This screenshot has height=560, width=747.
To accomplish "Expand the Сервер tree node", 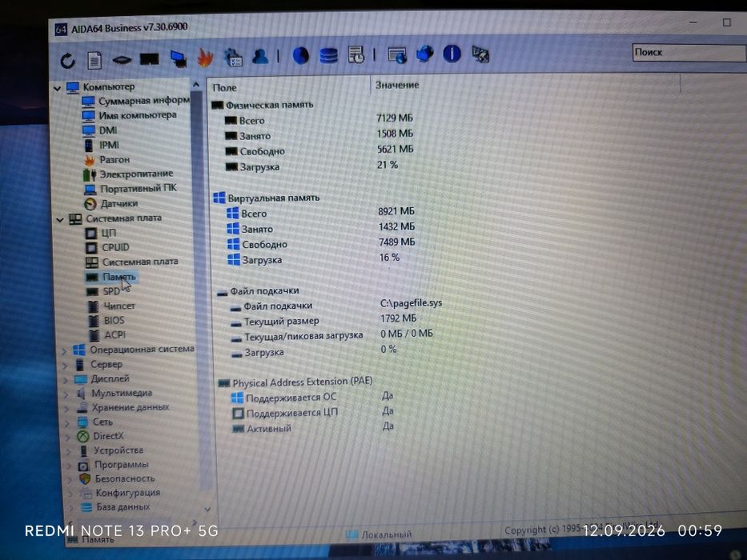I will (66, 366).
